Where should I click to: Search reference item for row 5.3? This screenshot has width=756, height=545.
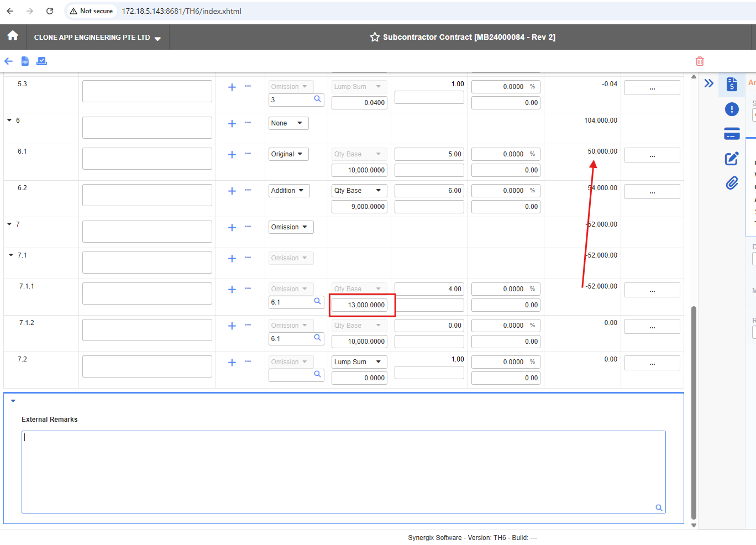318,99
